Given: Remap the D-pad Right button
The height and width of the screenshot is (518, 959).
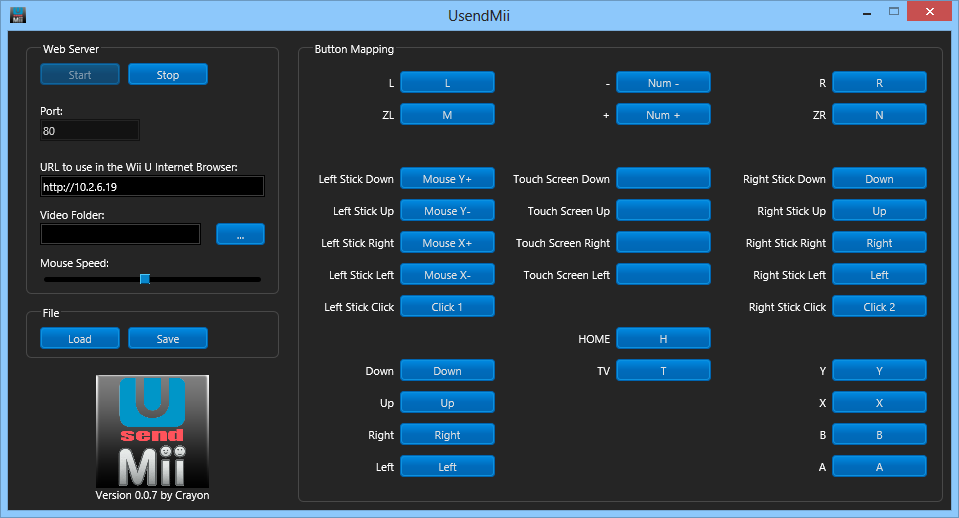Looking at the screenshot, I should [447, 434].
